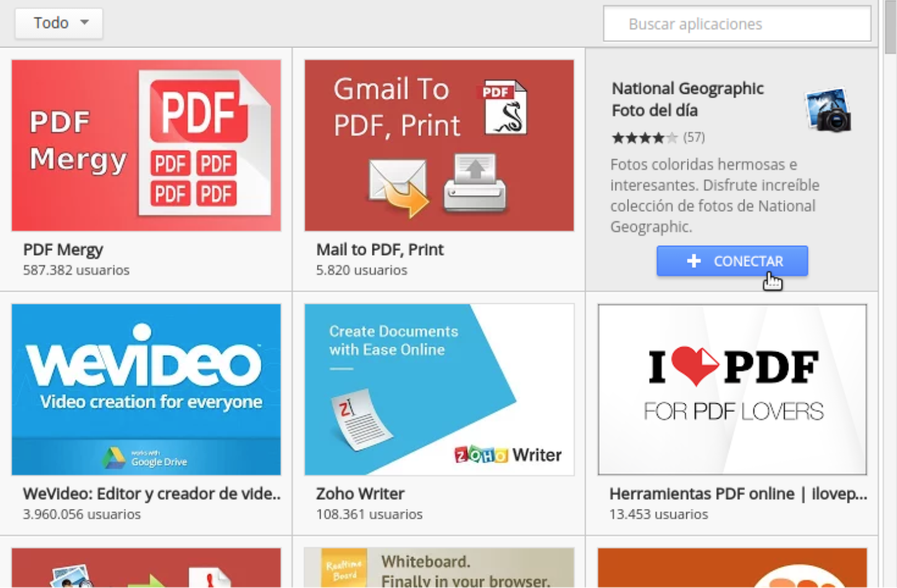Click the 5.820 usuarios text
Viewport: 897px width, 588px height.
(x=361, y=270)
